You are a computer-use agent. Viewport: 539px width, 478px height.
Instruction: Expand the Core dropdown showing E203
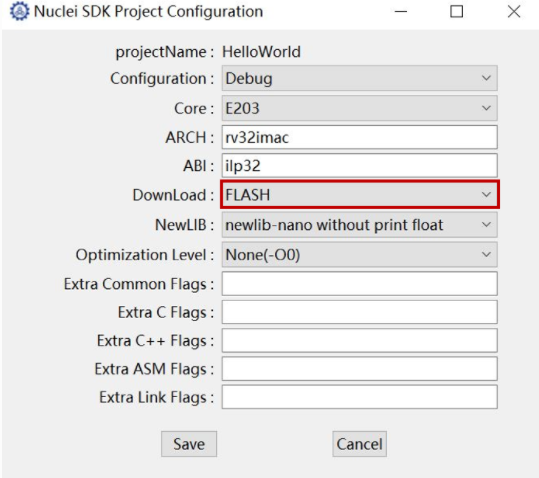click(360, 108)
